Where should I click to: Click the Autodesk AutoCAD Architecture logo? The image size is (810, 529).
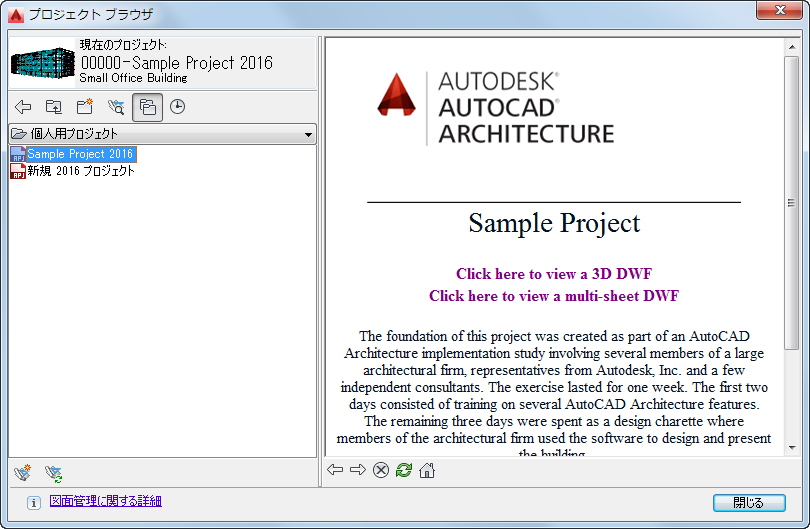pos(496,108)
